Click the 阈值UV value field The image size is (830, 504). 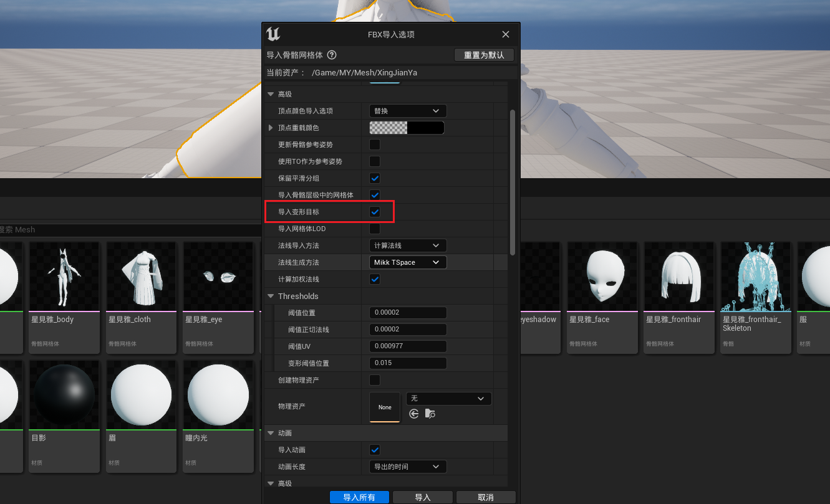(408, 346)
